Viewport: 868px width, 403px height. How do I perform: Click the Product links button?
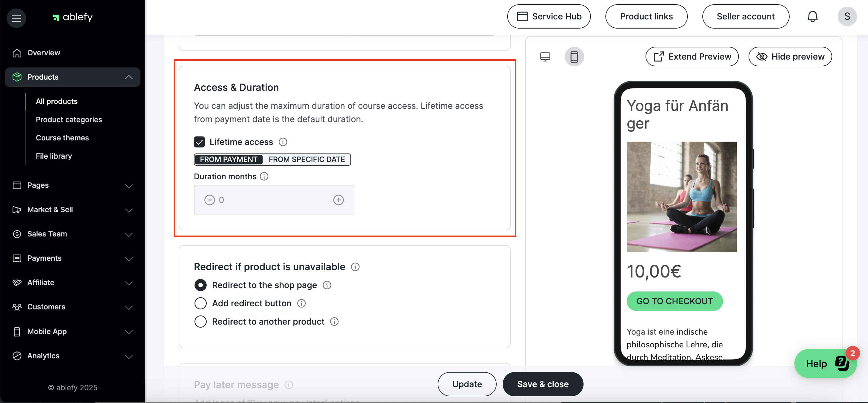646,16
